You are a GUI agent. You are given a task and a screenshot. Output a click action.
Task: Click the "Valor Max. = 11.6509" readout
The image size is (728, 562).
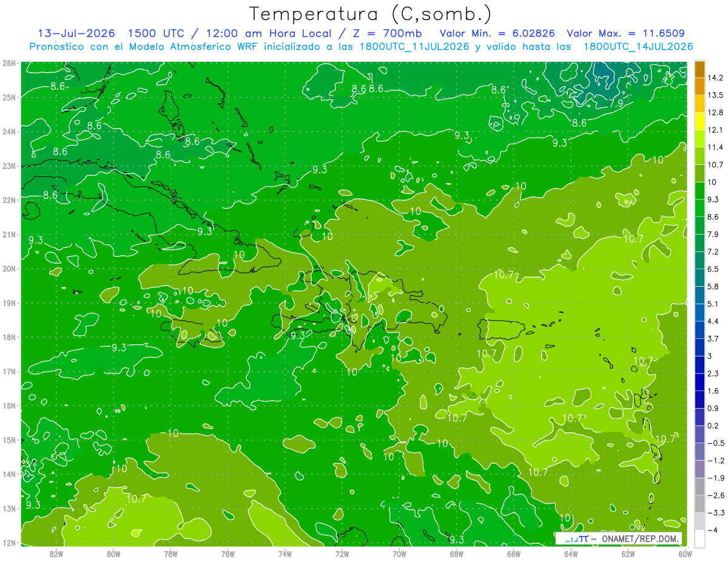coord(626,33)
